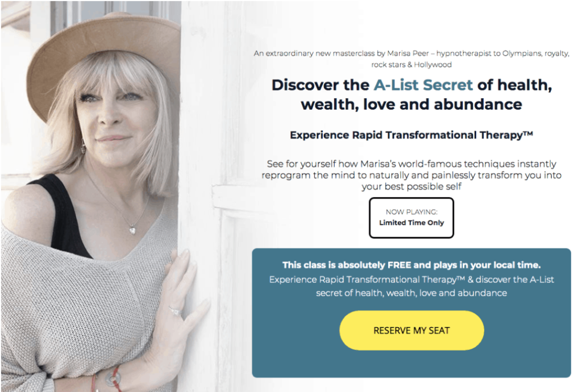Click the earring on the woman's ear
This screenshot has height=392, width=582.
[x=83, y=147]
